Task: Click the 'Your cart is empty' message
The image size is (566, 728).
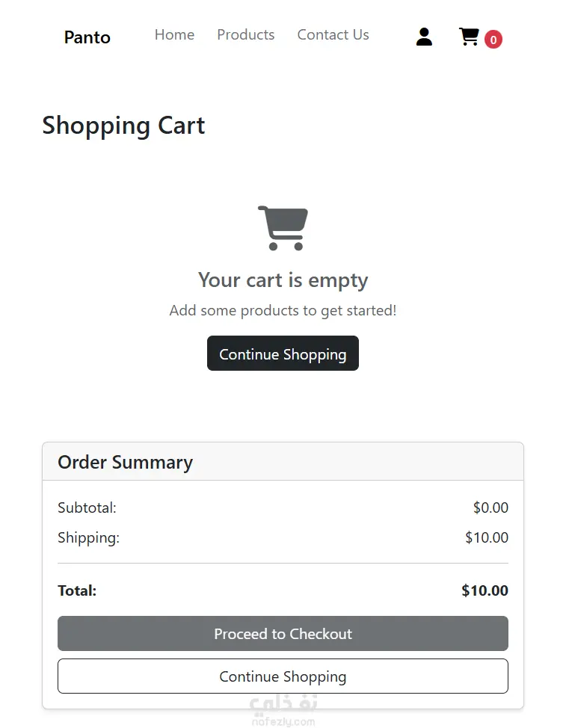Action: coord(283,280)
